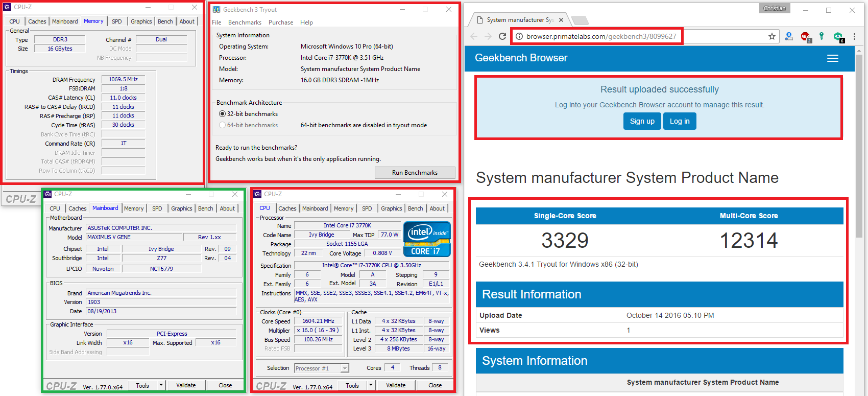Open the Adblock Plus extension icon
Viewport: 868px width, 396px height.
805,36
